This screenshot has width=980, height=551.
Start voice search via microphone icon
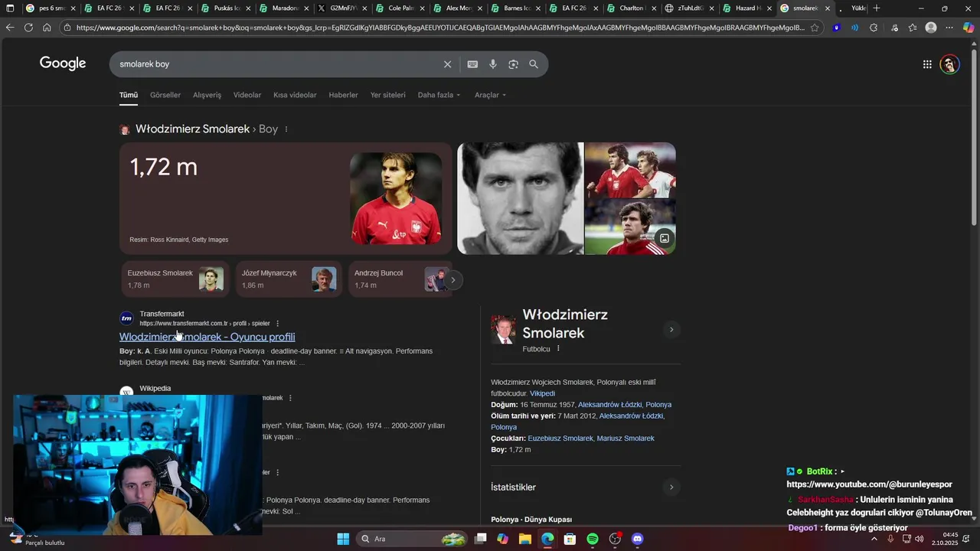493,64
